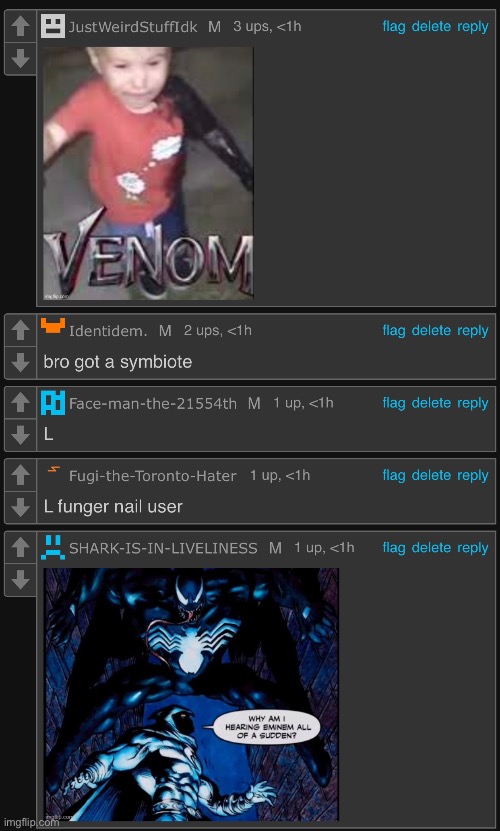Open JustWeirdStuffIdk's user avatar

click(x=53, y=26)
